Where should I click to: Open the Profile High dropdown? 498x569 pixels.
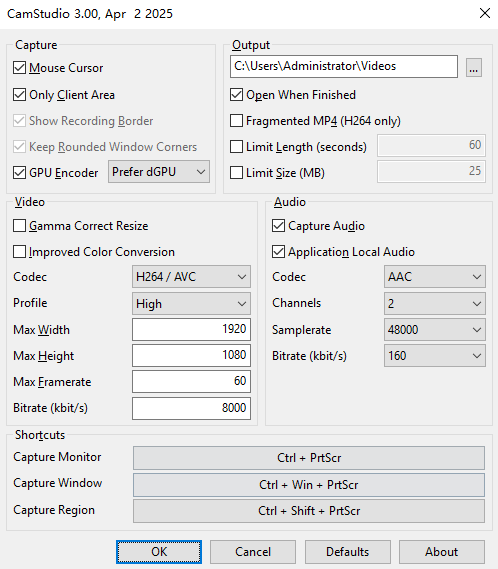click(191, 304)
